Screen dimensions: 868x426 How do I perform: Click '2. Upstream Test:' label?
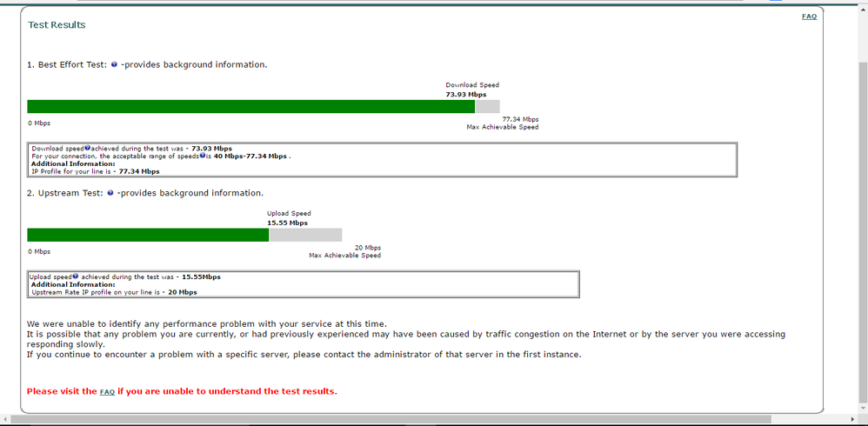(x=65, y=193)
